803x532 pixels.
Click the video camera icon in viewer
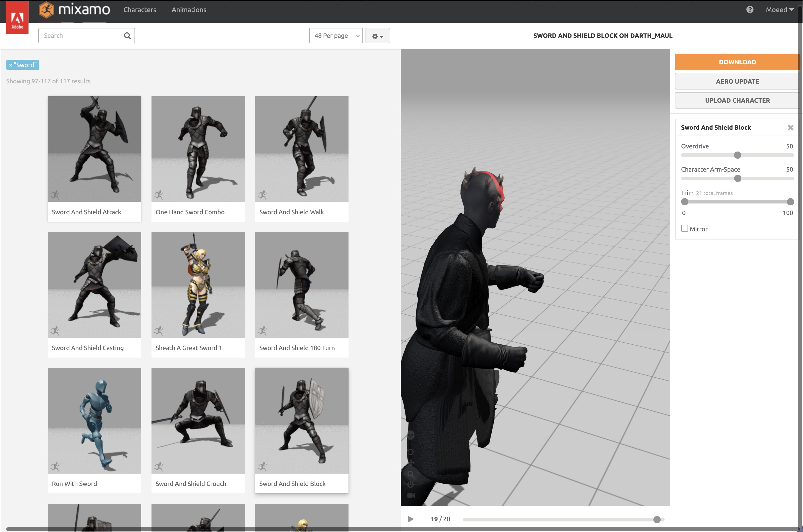click(x=411, y=495)
